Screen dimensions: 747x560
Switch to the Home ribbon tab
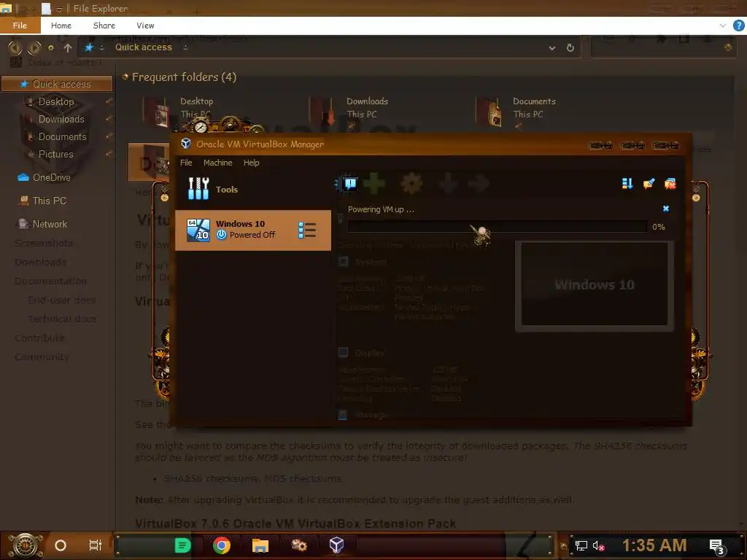pos(61,26)
